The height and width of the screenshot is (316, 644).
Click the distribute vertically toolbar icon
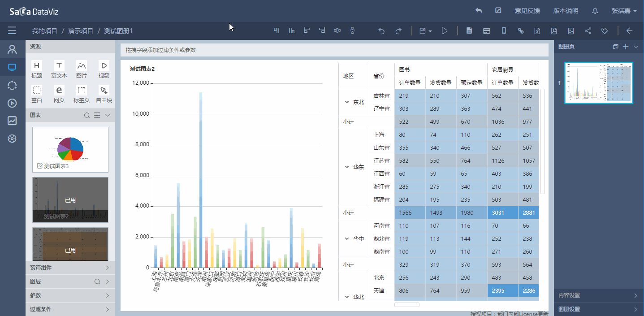coord(353,30)
